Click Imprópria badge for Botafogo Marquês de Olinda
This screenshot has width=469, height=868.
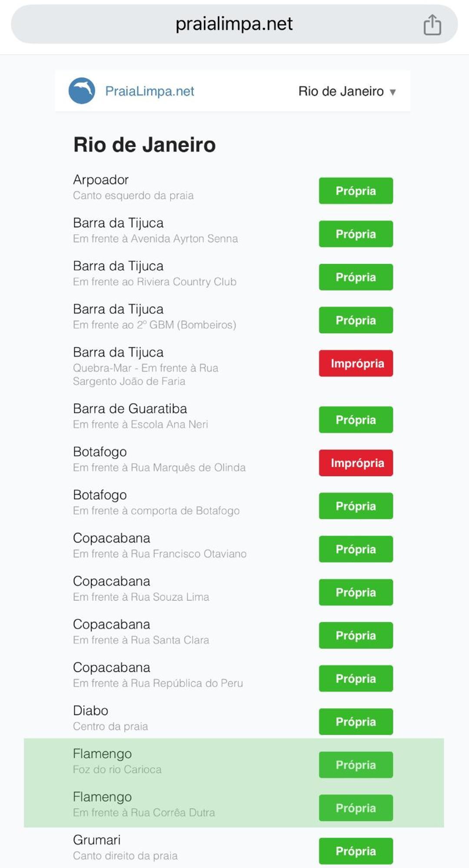(356, 463)
